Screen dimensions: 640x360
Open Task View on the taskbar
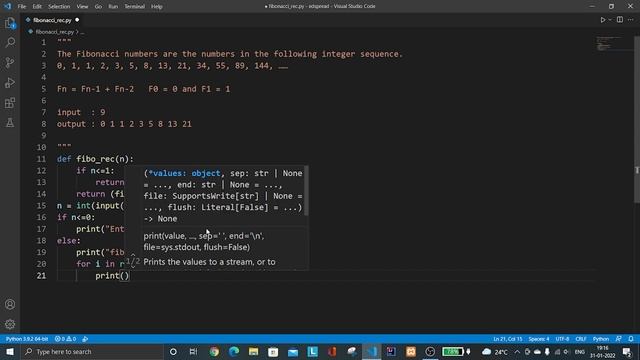pos(193,352)
